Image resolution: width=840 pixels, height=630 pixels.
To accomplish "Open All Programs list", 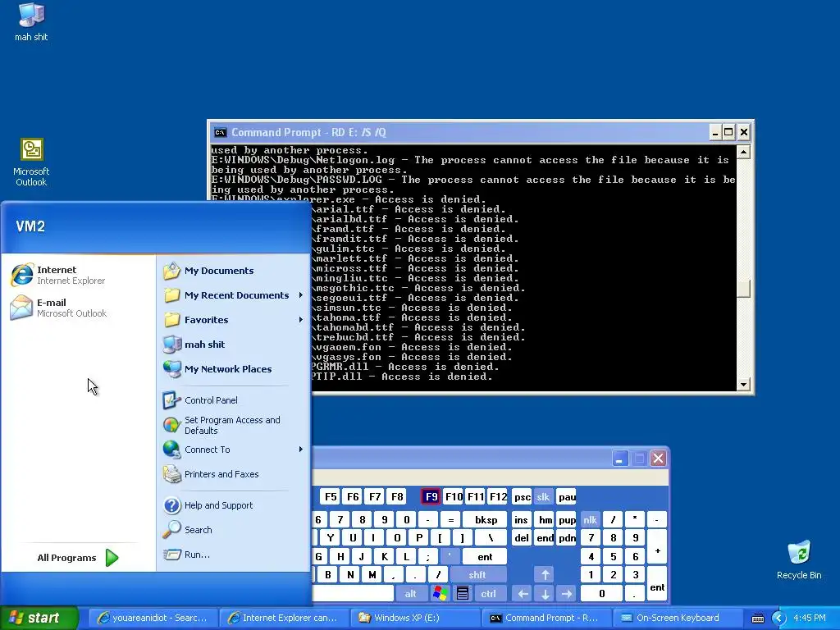I will 78,558.
